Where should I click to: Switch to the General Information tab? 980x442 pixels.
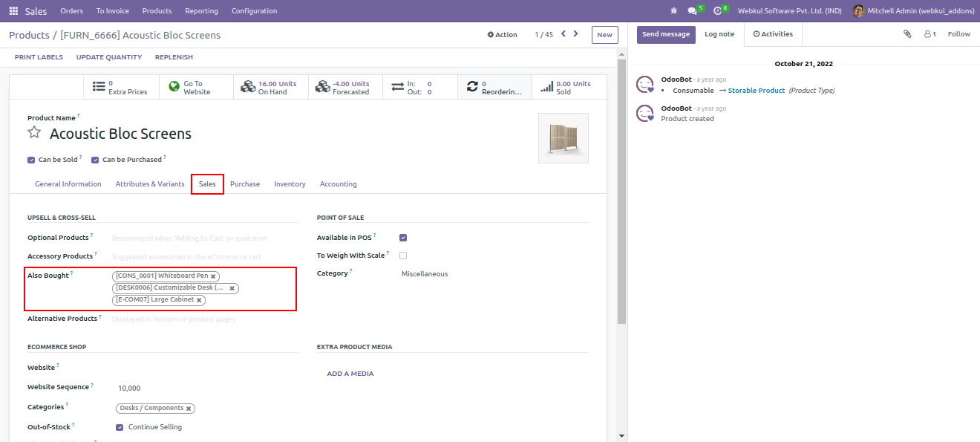click(x=68, y=184)
